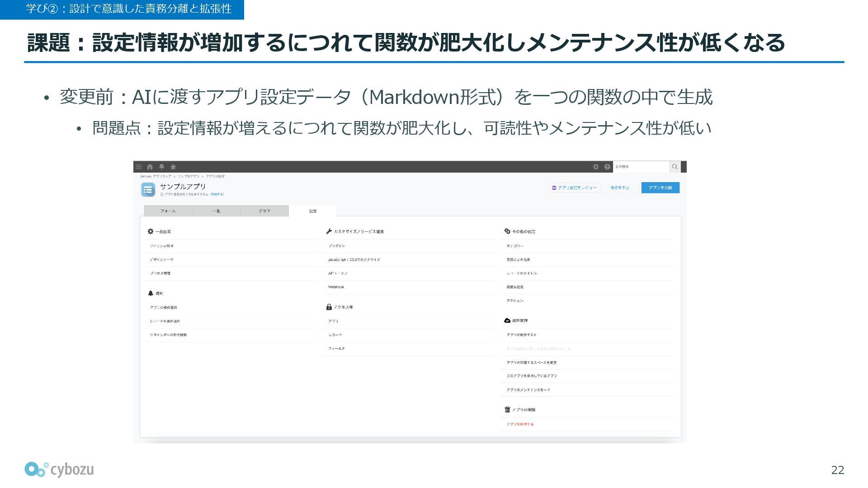The width and height of the screenshot is (868, 488).
Task: Switch to the フォーム tab
Action: pos(168,211)
